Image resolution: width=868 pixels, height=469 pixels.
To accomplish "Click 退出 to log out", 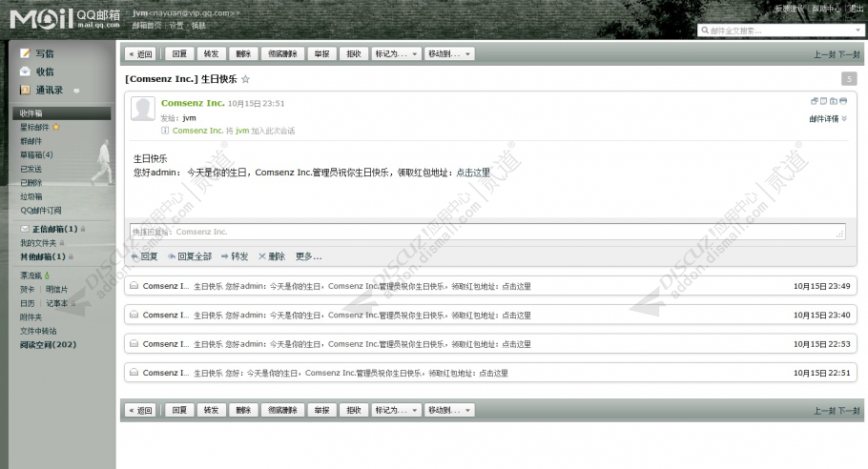I will (x=856, y=9).
